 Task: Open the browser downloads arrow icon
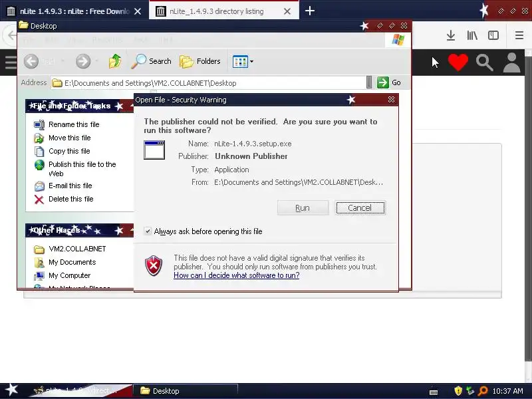click(x=451, y=35)
